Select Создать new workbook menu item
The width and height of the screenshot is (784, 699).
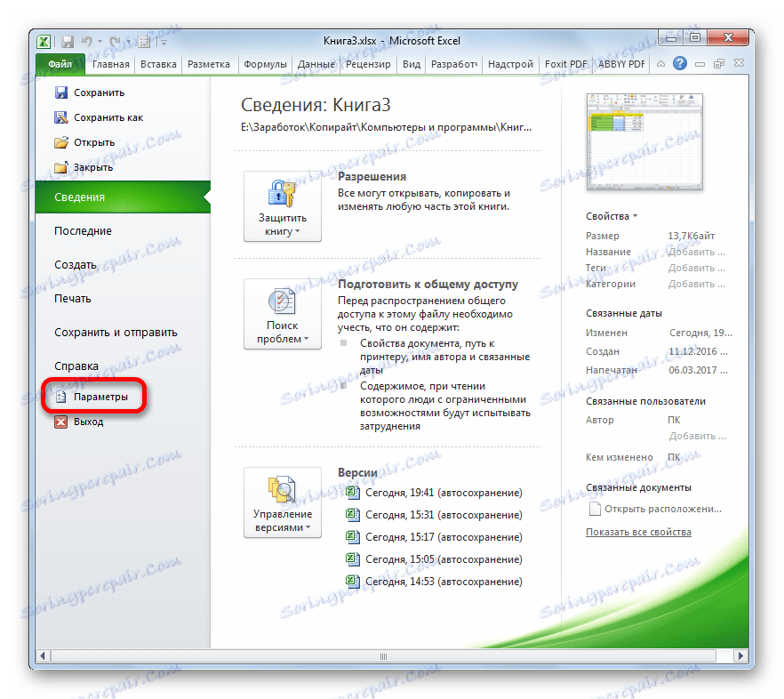point(75,265)
